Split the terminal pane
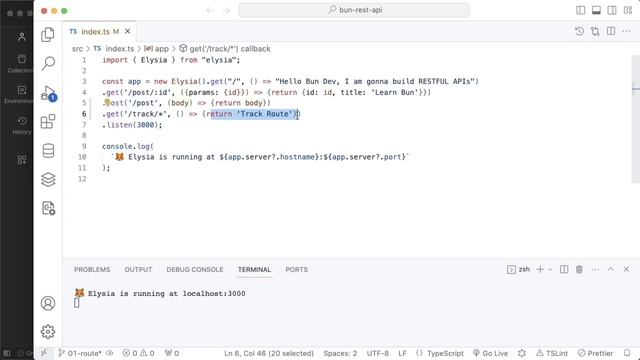Viewport: 640px width, 360px height. pos(564,269)
